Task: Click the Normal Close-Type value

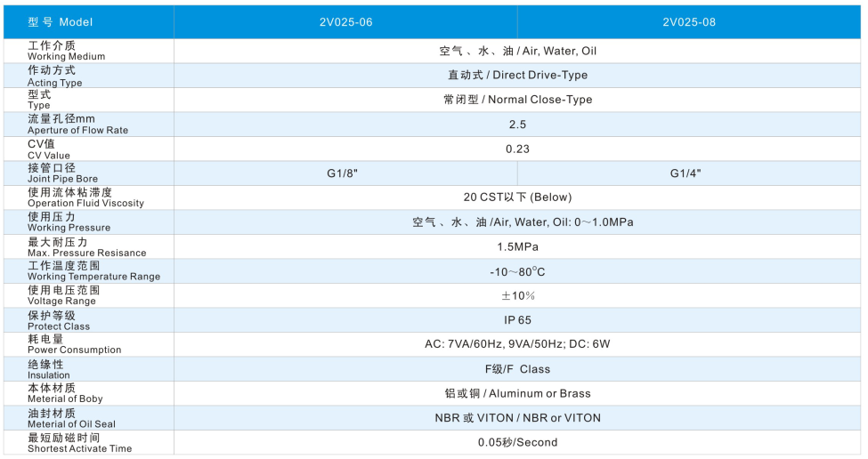Action: click(517, 100)
